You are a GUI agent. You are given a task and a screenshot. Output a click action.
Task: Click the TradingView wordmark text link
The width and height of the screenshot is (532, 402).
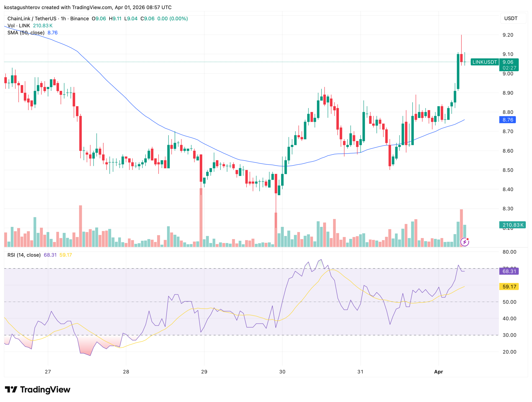[45, 389]
